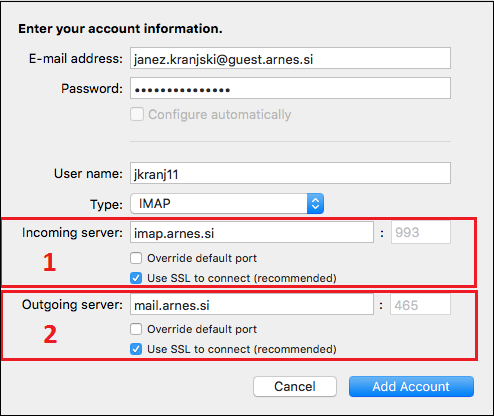Click the Cancel button
The width and height of the screenshot is (494, 416).
(x=295, y=387)
